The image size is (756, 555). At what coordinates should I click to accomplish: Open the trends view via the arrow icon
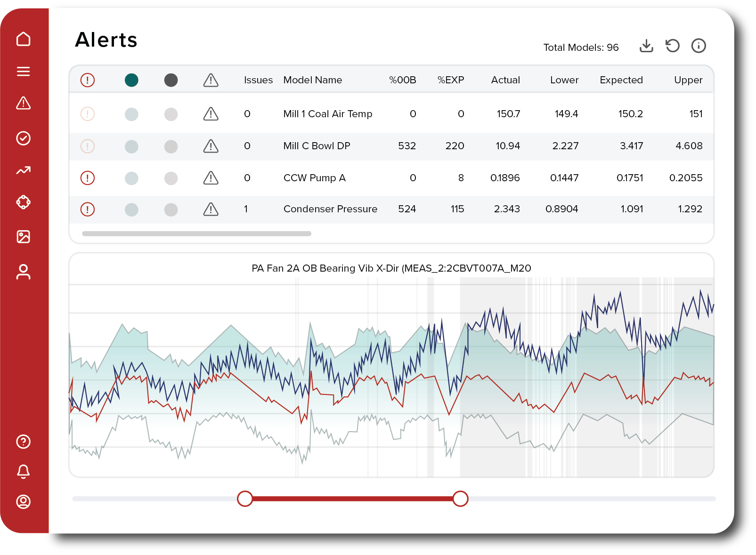pyautogui.click(x=24, y=171)
